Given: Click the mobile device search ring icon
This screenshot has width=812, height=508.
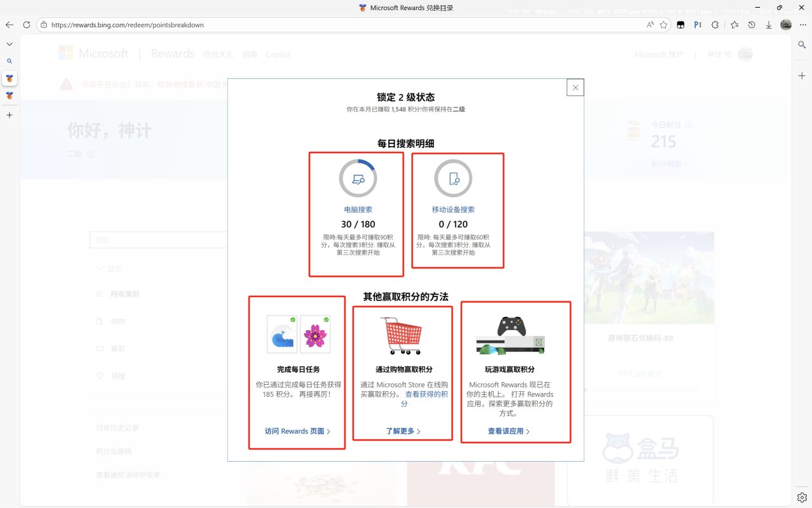Looking at the screenshot, I should tap(453, 178).
